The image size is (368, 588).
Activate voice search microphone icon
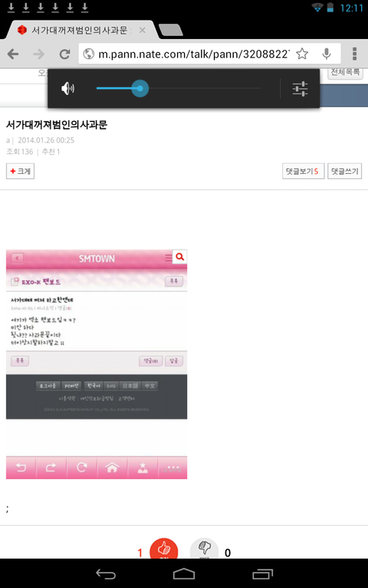327,54
